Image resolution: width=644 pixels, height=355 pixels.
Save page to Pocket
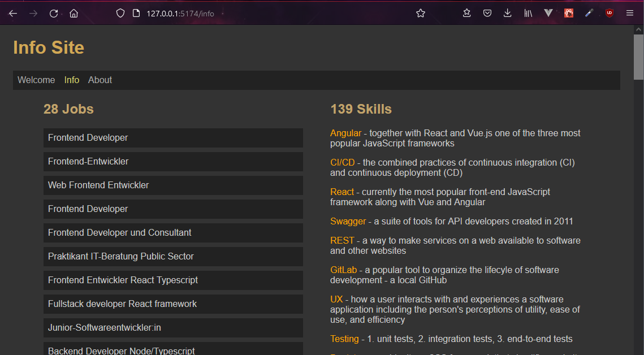point(487,14)
